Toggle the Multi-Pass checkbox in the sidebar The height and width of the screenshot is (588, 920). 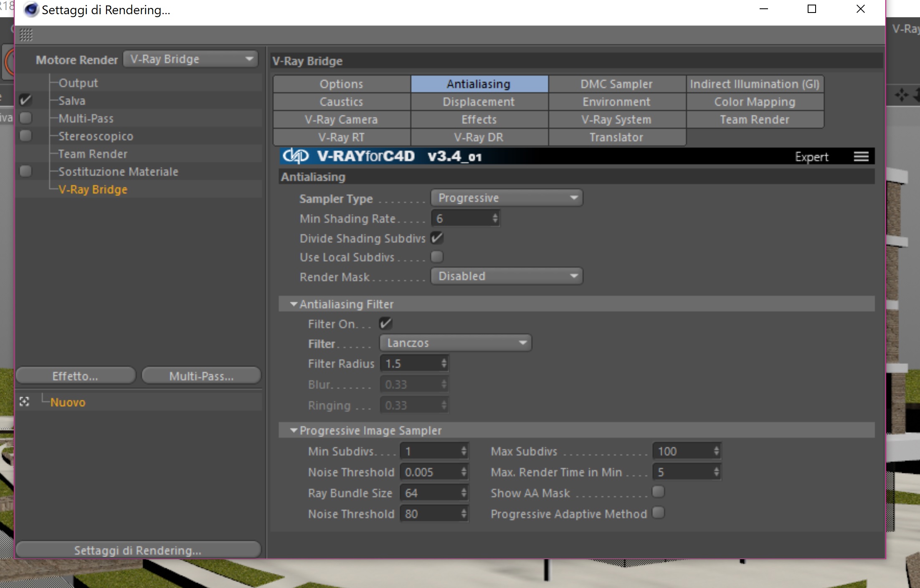[26, 118]
